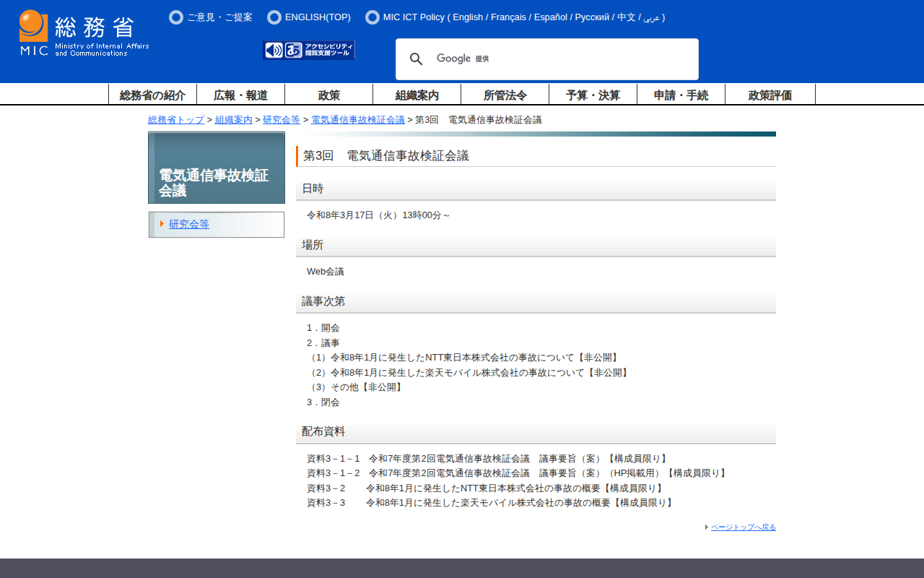Click the 電気通信事故検証会議 breadcrumb link
The image size is (924, 578).
[357, 120]
